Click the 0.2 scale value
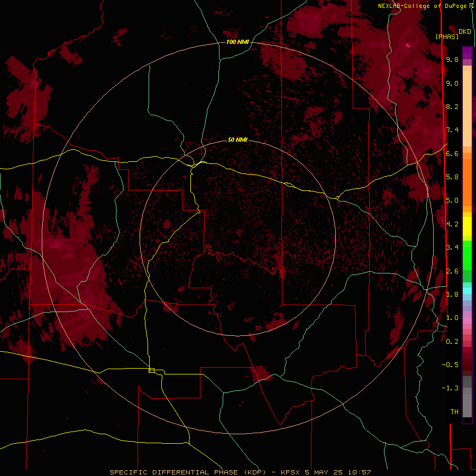The width and height of the screenshot is (476, 476). (x=452, y=342)
